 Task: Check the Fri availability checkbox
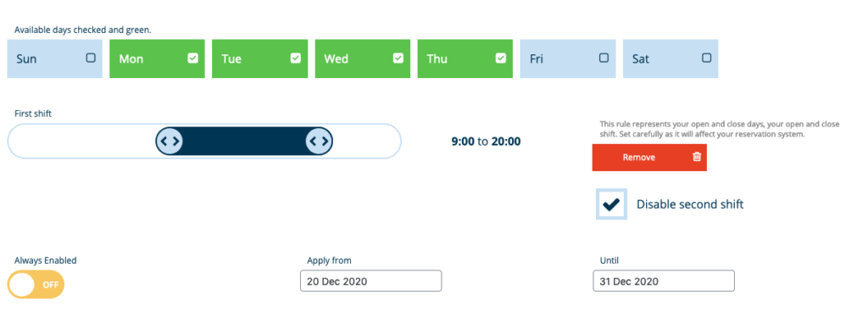[604, 58]
